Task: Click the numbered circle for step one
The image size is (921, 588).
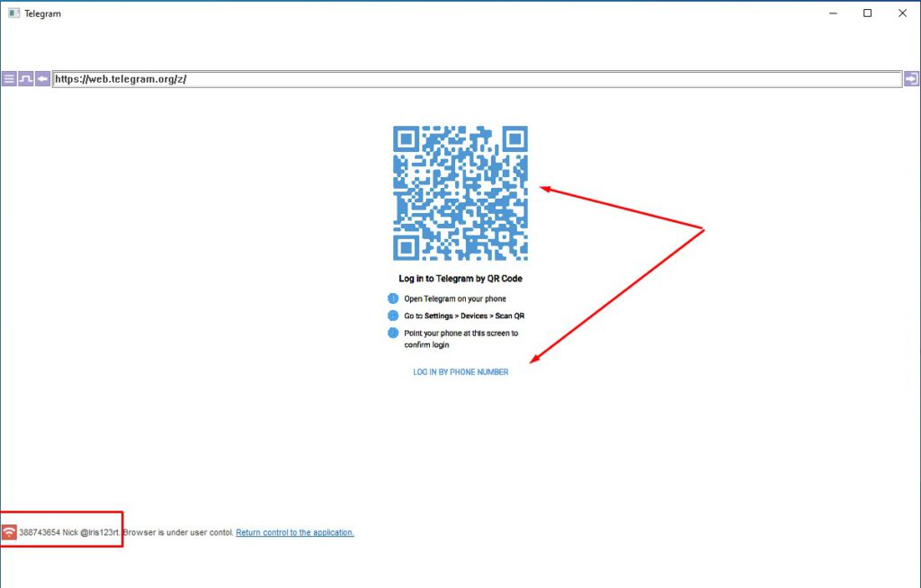Action: click(x=393, y=298)
